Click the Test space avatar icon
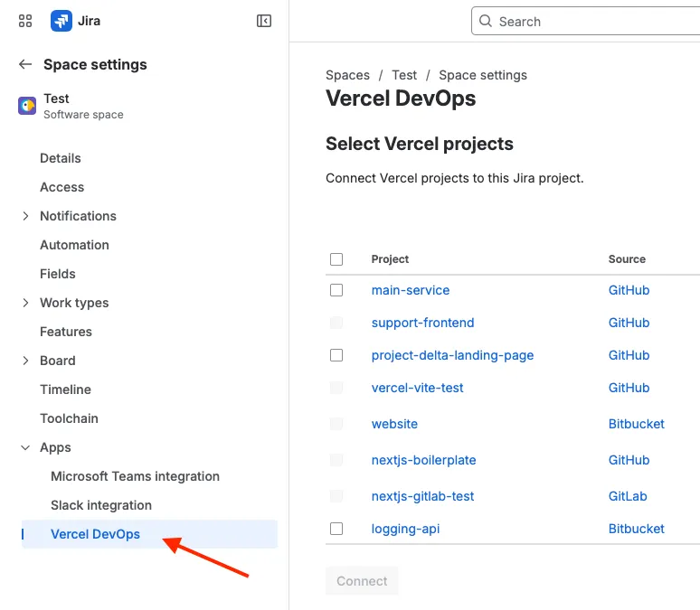The width and height of the screenshot is (700, 610). click(x=27, y=106)
